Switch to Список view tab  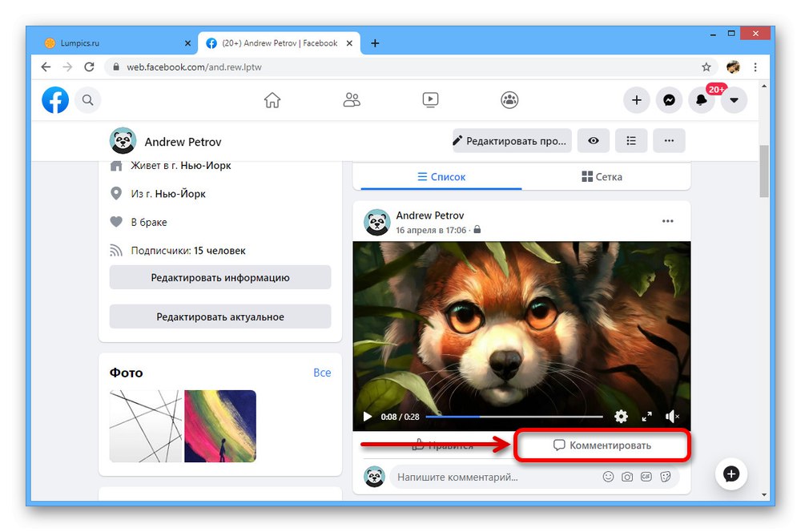(x=441, y=177)
